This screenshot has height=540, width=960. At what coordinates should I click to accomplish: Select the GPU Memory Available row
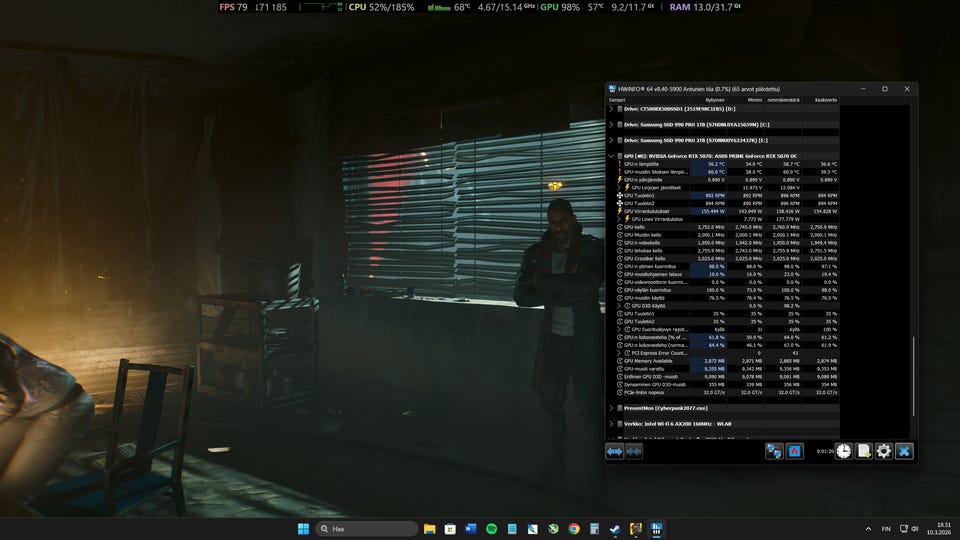coord(727,361)
